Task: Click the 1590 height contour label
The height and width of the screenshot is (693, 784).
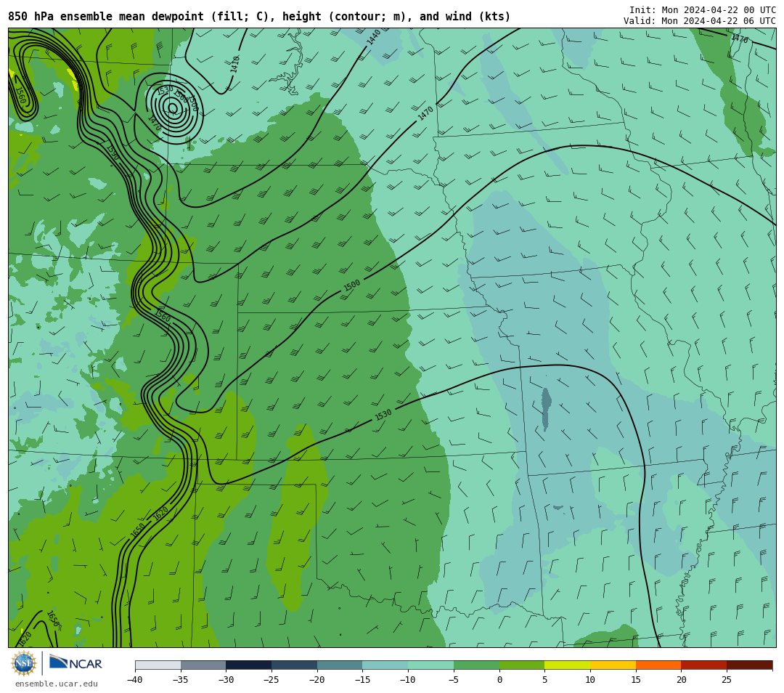Action: click(113, 153)
